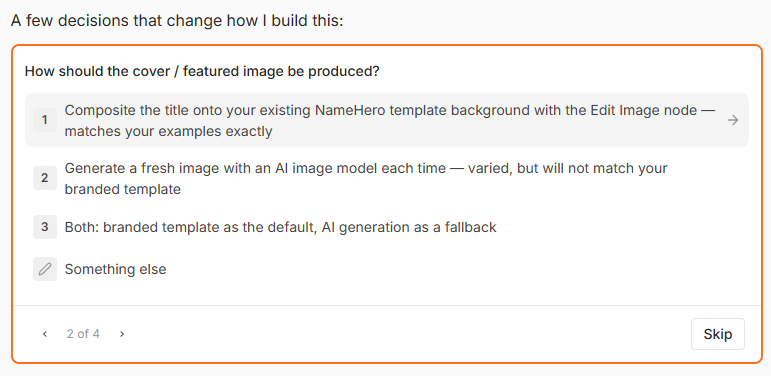Viewport: 771px width, 376px height.
Task: Click the 2 of 4 page indicator
Action: (83, 334)
